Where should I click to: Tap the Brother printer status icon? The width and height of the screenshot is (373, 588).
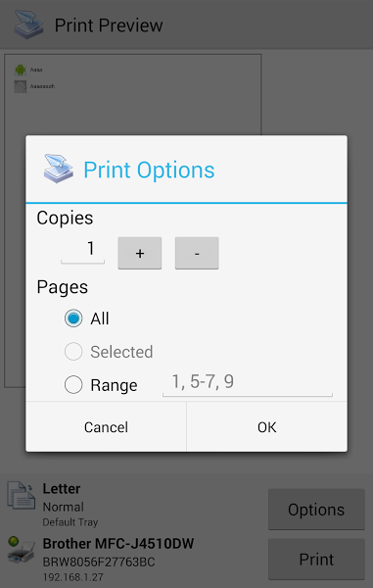(x=21, y=550)
